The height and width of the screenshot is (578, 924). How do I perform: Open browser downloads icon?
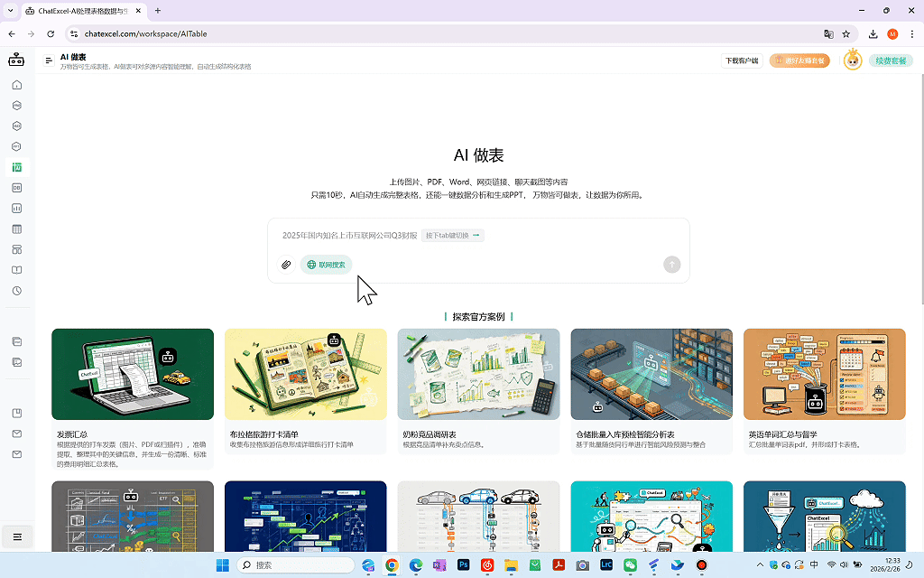(x=873, y=33)
